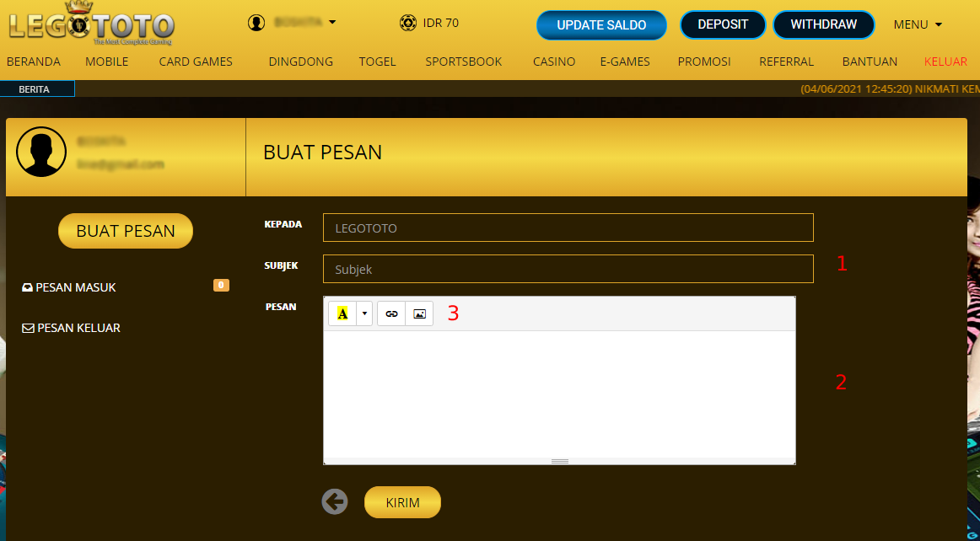Open DINGDONG menu item
The height and width of the screenshot is (541, 980).
(x=300, y=62)
